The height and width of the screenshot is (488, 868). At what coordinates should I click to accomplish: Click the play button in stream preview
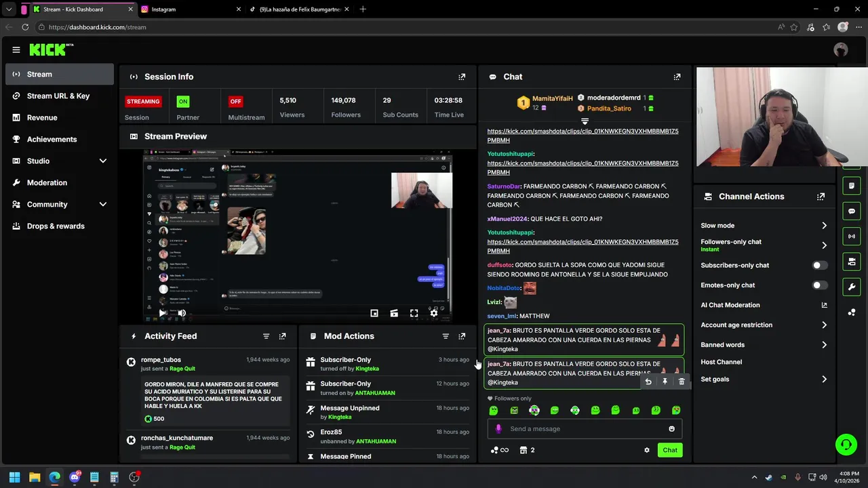(163, 313)
